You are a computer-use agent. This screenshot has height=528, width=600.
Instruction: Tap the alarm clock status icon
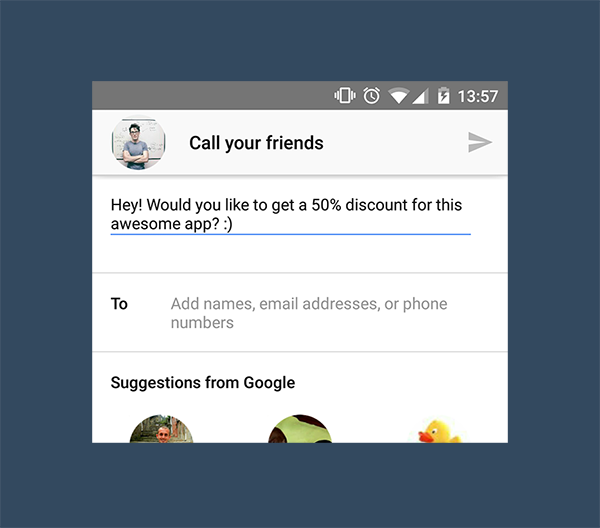(x=371, y=96)
